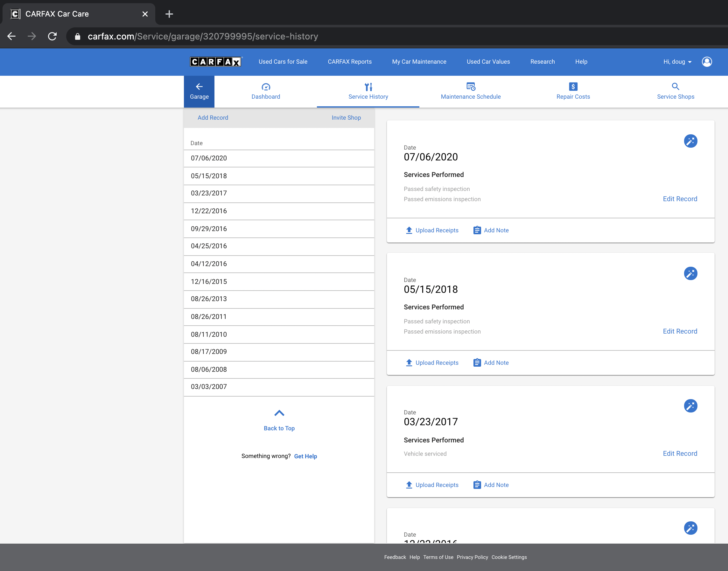
Task: Select 12/22/2016 in the date list
Action: coord(279,211)
